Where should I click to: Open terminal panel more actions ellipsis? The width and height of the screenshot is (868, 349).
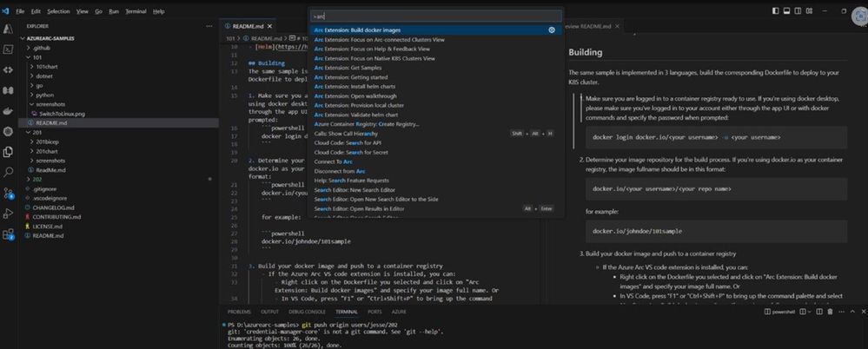(841, 312)
